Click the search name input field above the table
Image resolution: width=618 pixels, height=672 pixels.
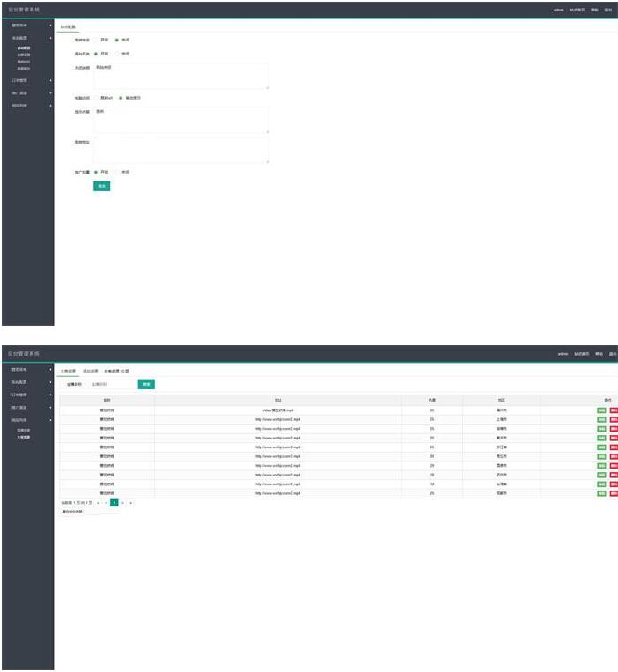click(111, 384)
